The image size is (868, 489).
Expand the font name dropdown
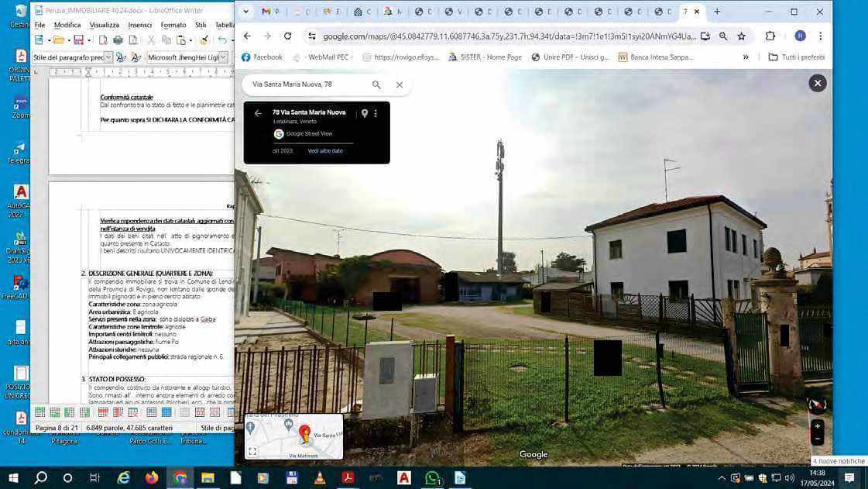[223, 57]
